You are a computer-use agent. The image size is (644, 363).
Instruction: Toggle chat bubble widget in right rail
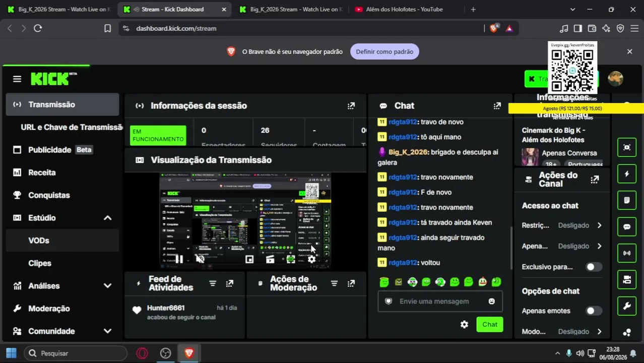pos(627,227)
